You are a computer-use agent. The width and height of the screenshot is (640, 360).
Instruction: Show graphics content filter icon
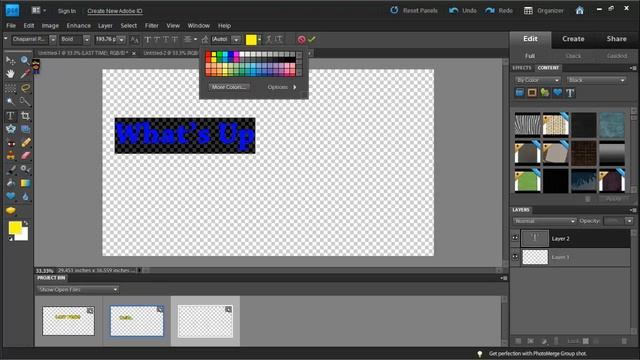coord(545,93)
